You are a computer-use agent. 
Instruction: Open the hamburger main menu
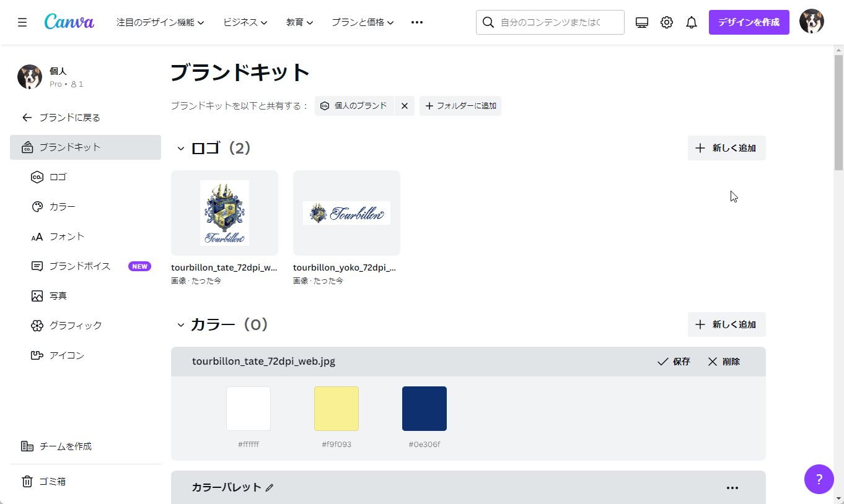(x=22, y=22)
